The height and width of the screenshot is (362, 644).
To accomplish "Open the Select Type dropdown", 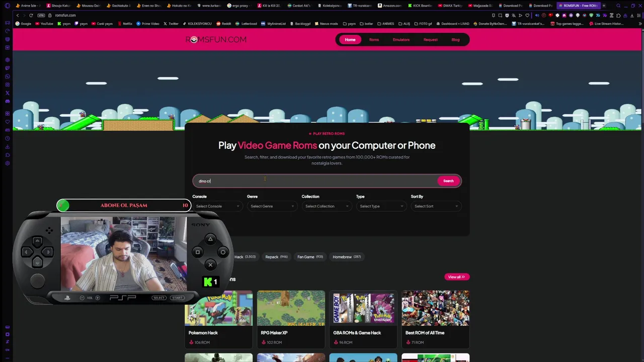I will [381, 206].
